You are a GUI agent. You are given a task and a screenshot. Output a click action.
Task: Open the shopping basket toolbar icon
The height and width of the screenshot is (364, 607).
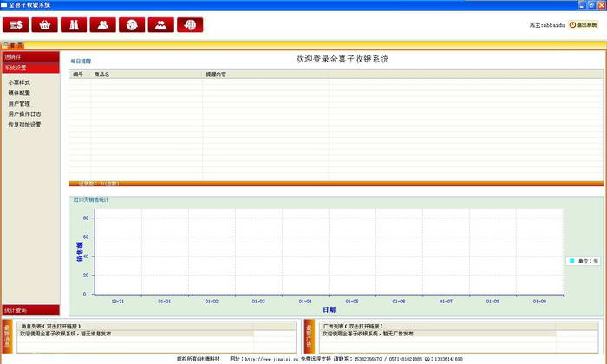click(x=44, y=25)
